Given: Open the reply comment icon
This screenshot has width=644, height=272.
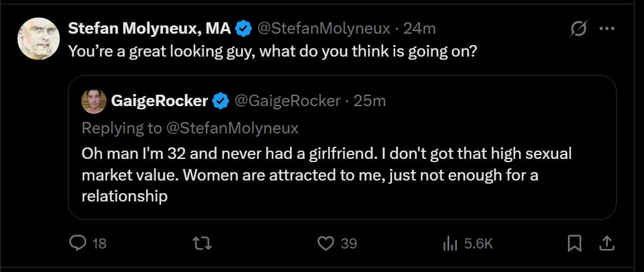Looking at the screenshot, I should pos(77,244).
